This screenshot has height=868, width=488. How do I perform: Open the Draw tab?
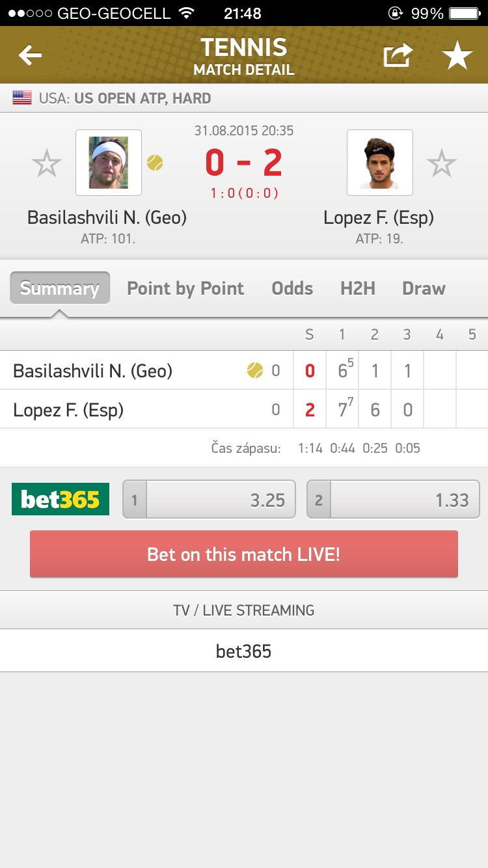[424, 288]
